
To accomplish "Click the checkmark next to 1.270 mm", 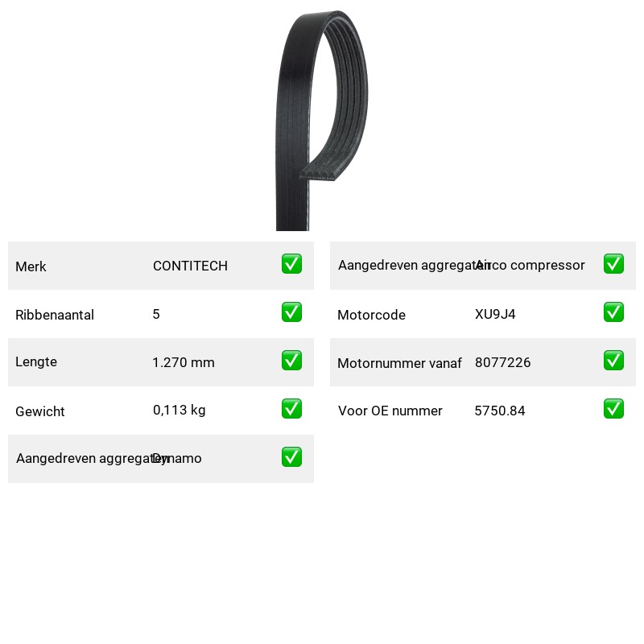I will 291,360.
